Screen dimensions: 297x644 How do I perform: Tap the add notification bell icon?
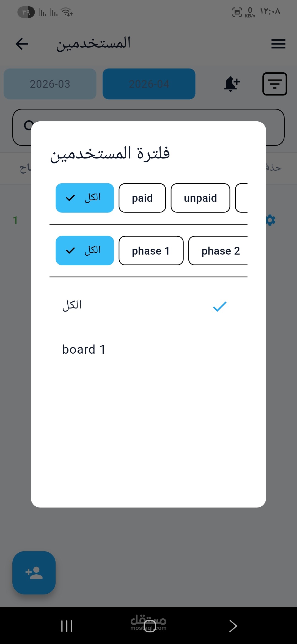tap(232, 84)
